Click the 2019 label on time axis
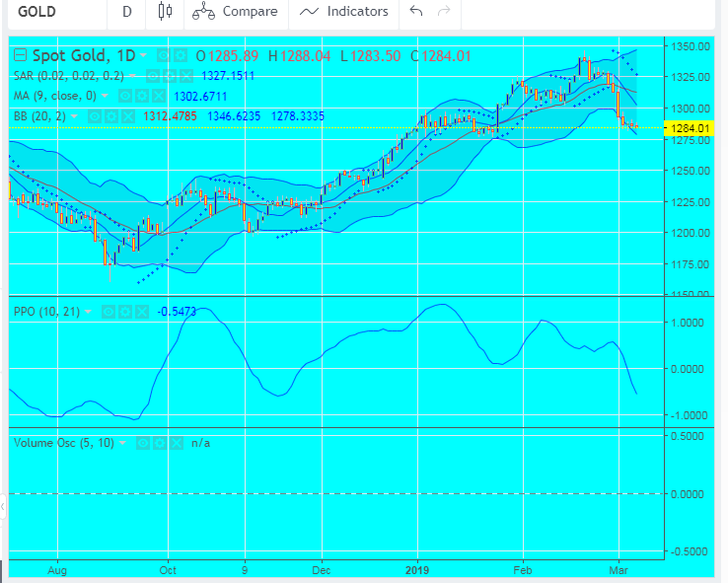This screenshot has width=728, height=583. click(417, 570)
